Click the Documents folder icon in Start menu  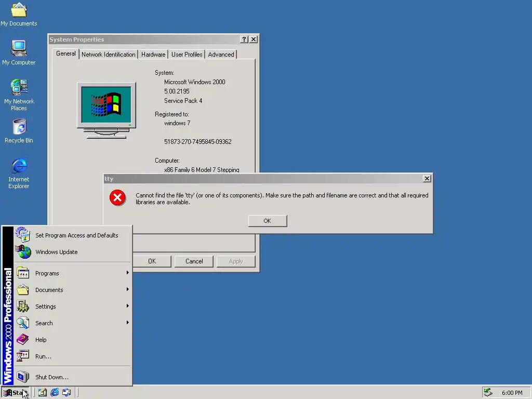pyautogui.click(x=23, y=290)
